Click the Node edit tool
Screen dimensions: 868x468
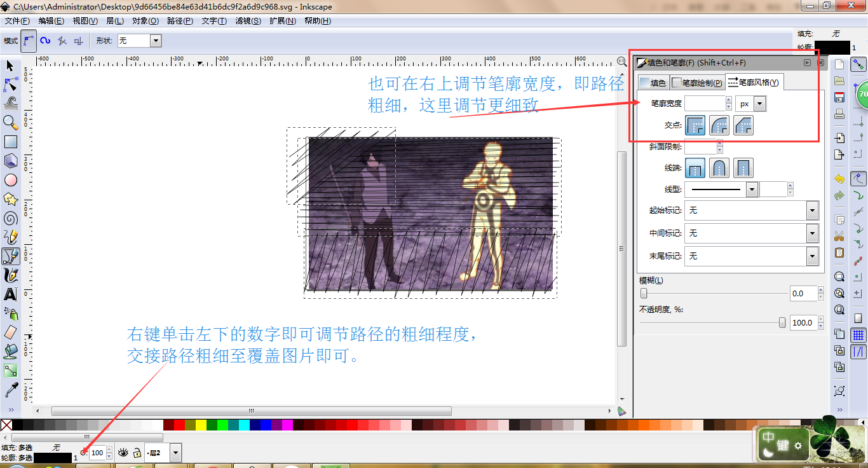(x=10, y=84)
